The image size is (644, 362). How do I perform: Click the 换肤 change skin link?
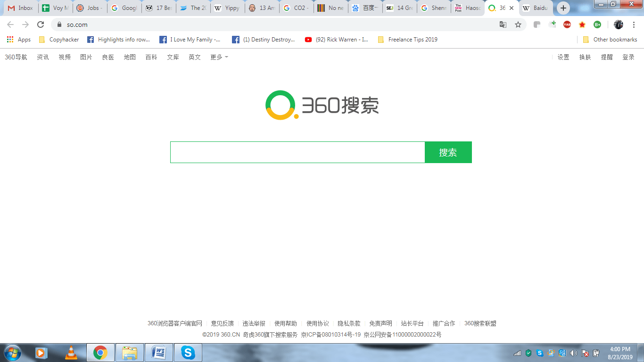pos(585,57)
